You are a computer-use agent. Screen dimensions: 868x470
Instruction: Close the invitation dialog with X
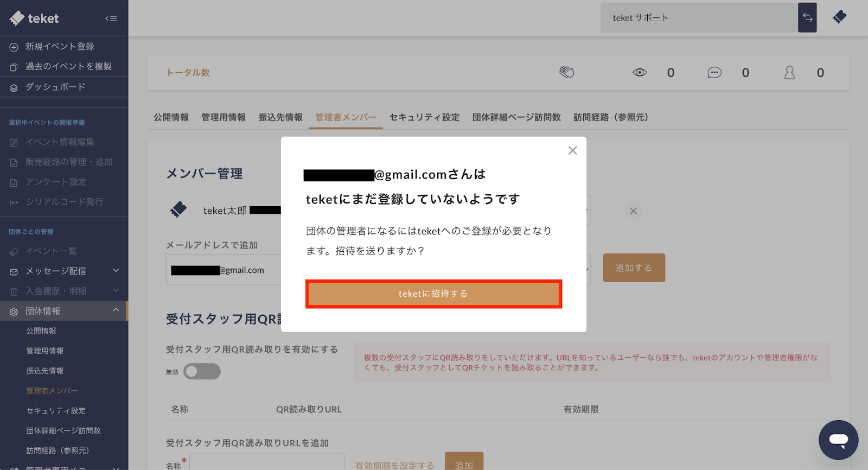(x=572, y=150)
